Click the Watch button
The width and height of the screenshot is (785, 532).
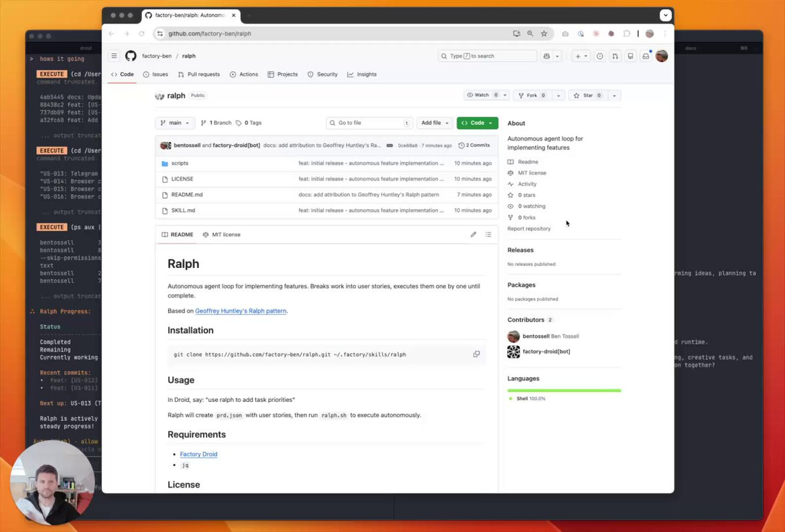click(482, 95)
